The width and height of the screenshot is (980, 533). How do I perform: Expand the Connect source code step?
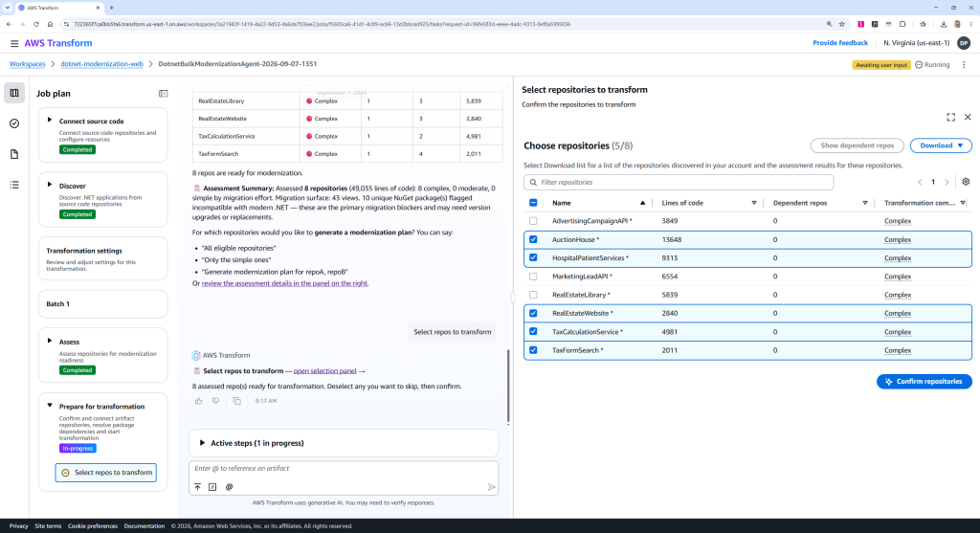(50, 120)
